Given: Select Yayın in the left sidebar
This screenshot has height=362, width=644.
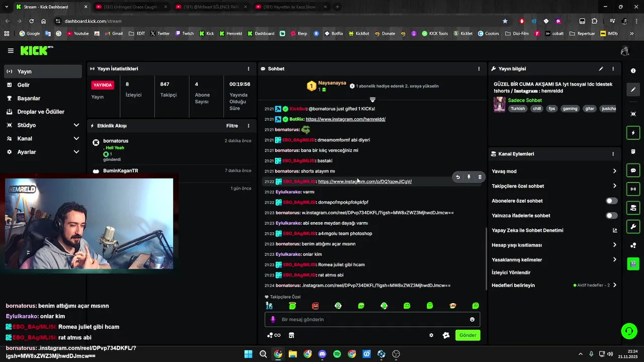Looking at the screenshot, I should 43,71.
